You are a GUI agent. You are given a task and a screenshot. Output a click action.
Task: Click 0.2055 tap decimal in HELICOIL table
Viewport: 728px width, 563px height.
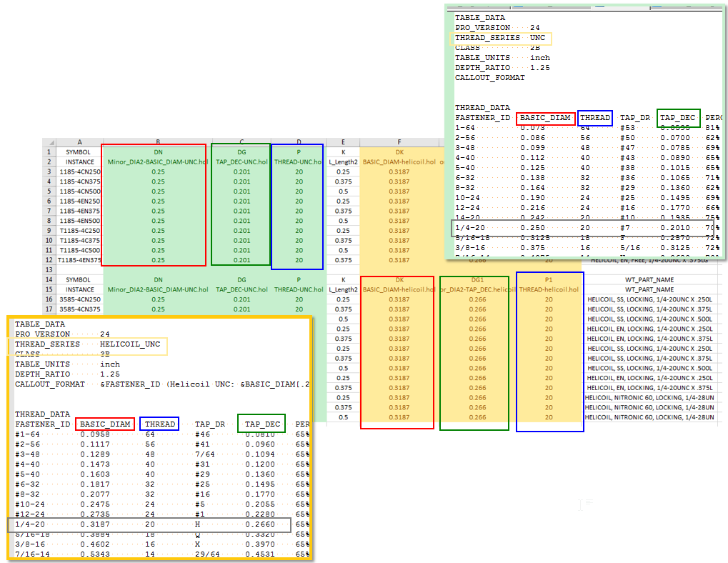tap(260, 504)
